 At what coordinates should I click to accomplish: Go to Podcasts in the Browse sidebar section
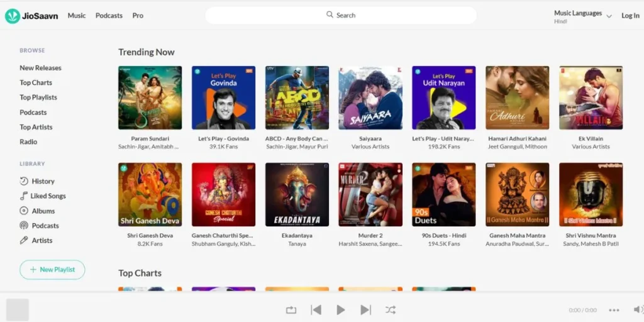(33, 112)
